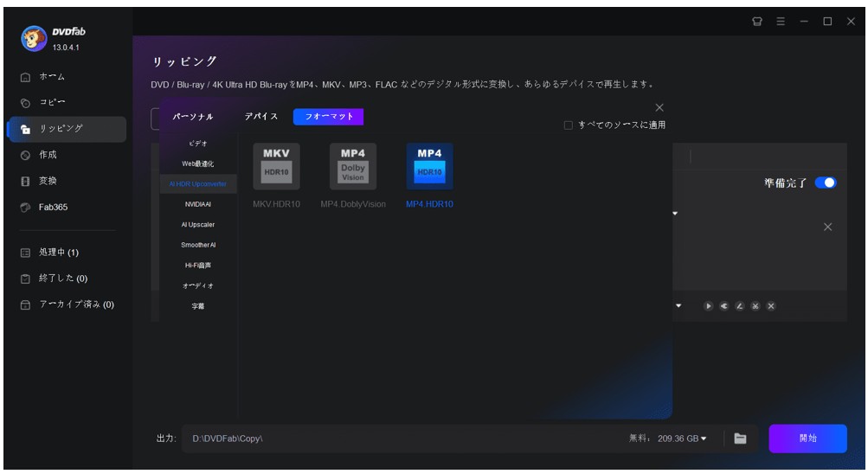
Task: Expand the dropdown arrow left of play icon
Action: 678,306
